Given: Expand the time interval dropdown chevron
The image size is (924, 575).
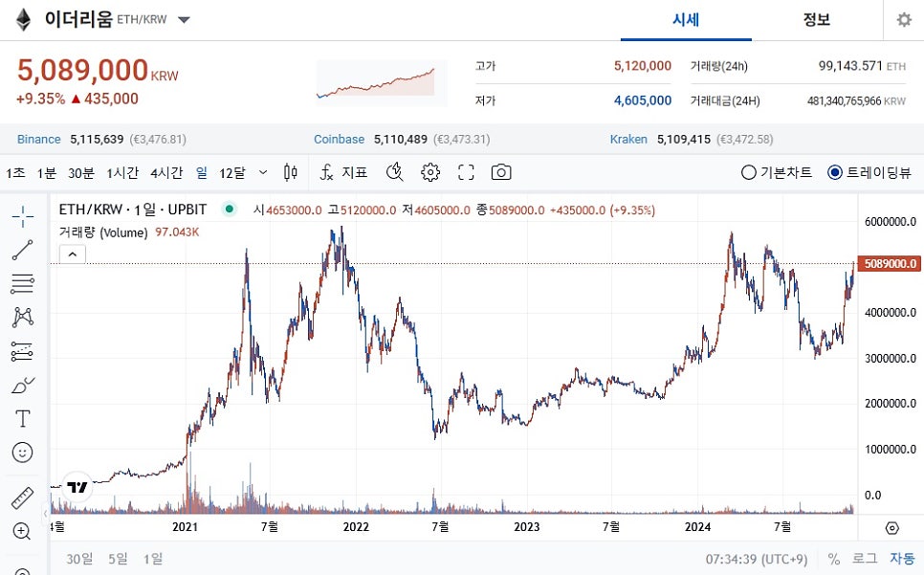Looking at the screenshot, I should (x=263, y=172).
